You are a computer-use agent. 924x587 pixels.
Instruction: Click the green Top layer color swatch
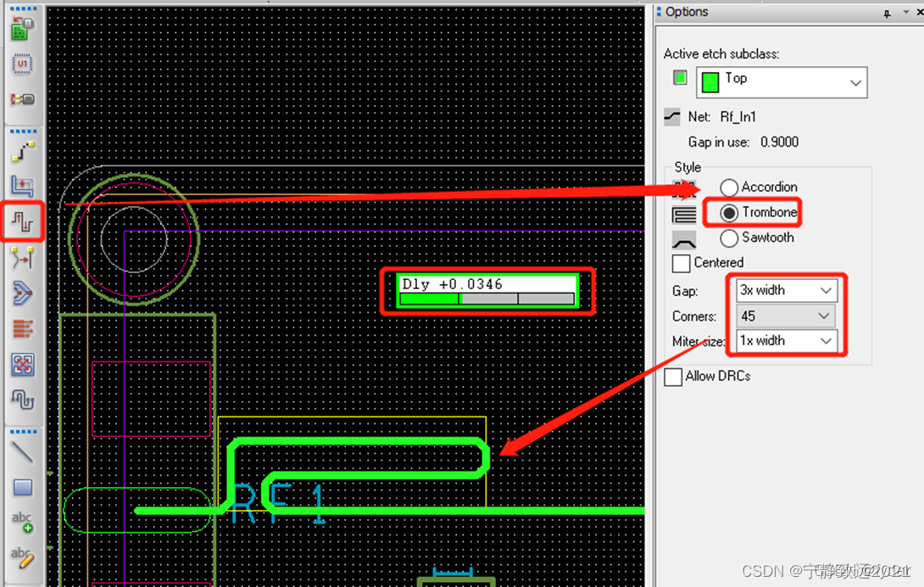(x=710, y=82)
